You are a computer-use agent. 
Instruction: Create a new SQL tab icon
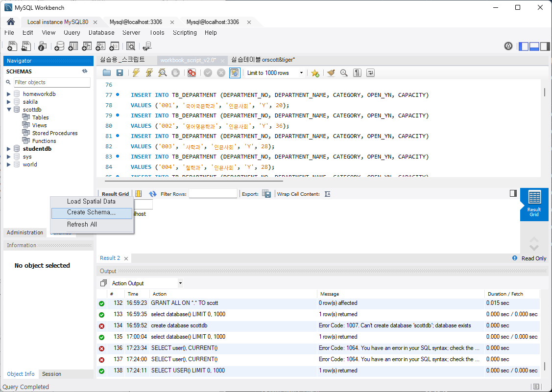click(12, 46)
